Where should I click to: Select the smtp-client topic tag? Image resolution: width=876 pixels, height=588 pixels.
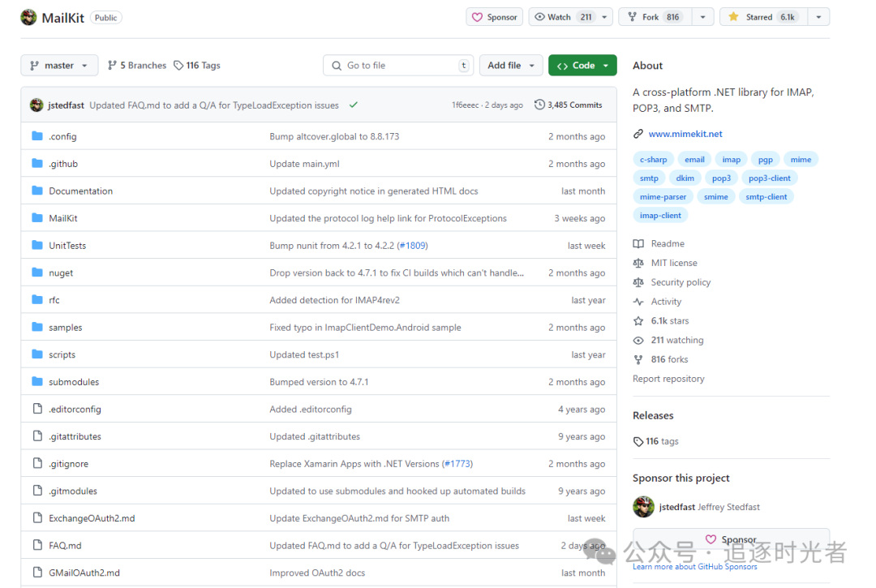pyautogui.click(x=766, y=196)
